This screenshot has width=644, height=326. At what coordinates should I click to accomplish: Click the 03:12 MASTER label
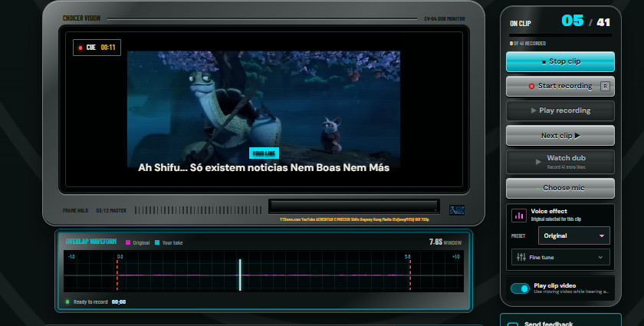point(111,210)
